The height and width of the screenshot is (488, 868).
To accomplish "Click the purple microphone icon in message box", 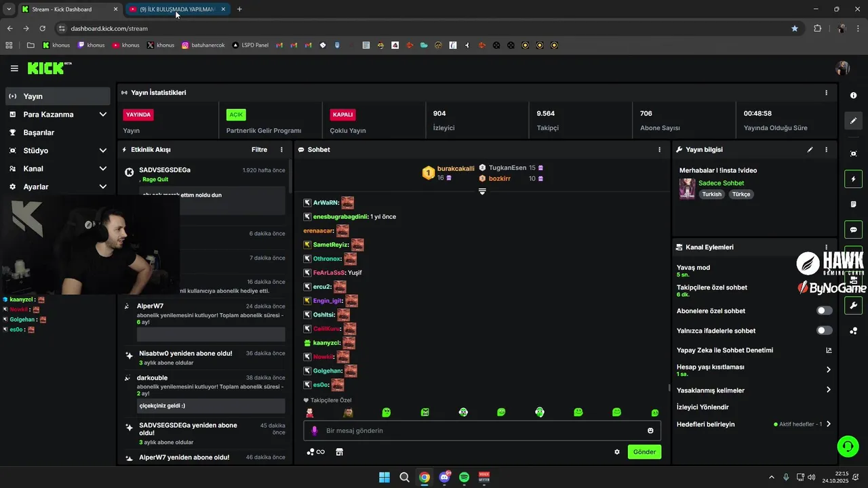I will (314, 430).
